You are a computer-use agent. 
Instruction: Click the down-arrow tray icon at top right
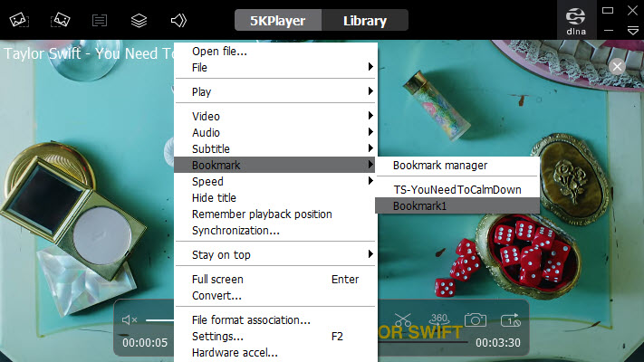tap(632, 31)
